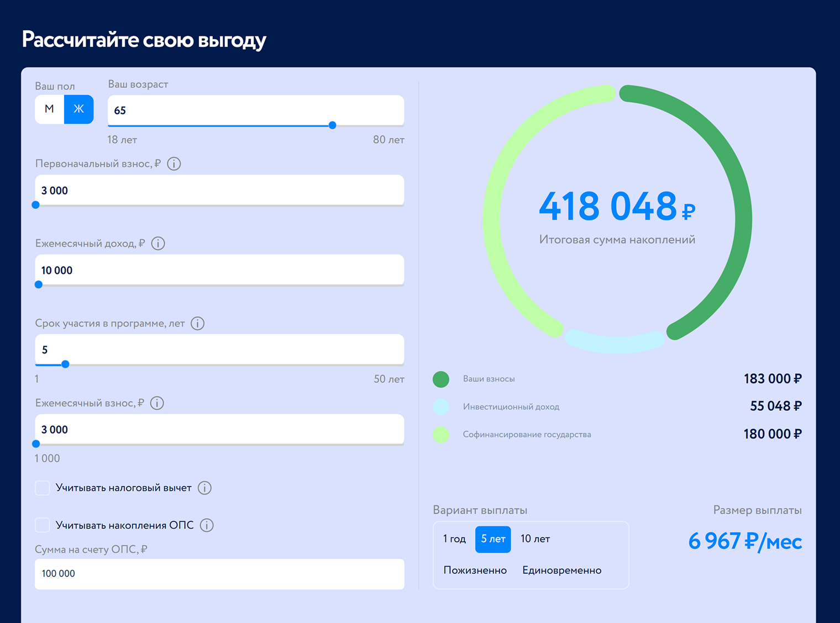Choose Пожизненно payout variant

(475, 571)
